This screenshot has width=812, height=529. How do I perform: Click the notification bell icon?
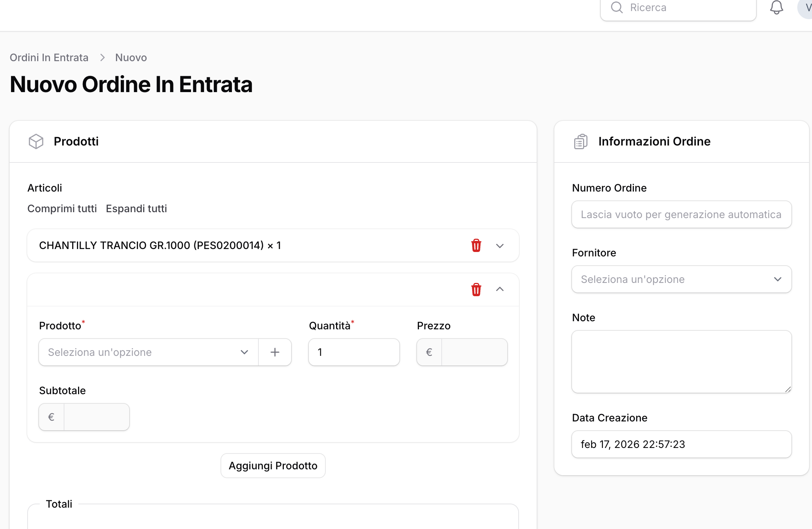(776, 7)
